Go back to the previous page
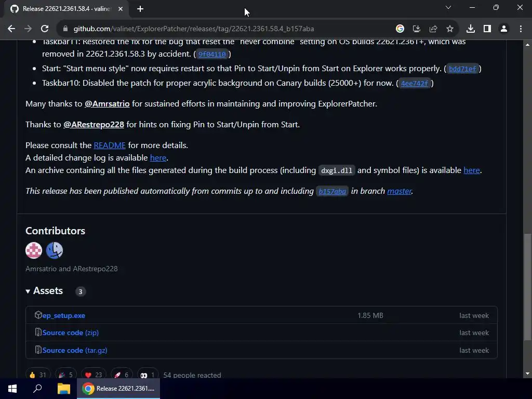This screenshot has width=532, height=399. click(11, 29)
